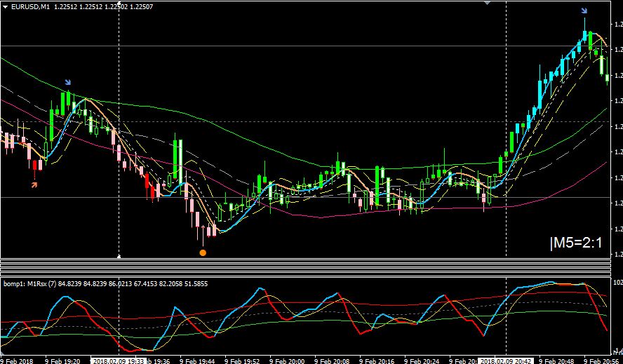
Task: Select the orange up arrow below the red candles
Action: coord(34,184)
